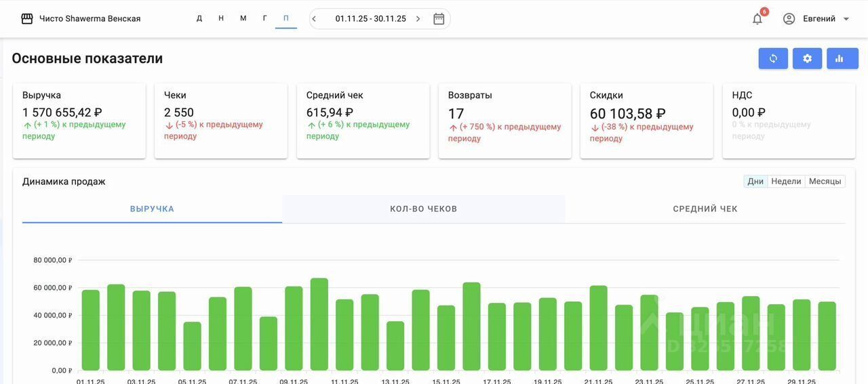Select the М month period button
This screenshot has width=868, height=384.
pyautogui.click(x=243, y=18)
